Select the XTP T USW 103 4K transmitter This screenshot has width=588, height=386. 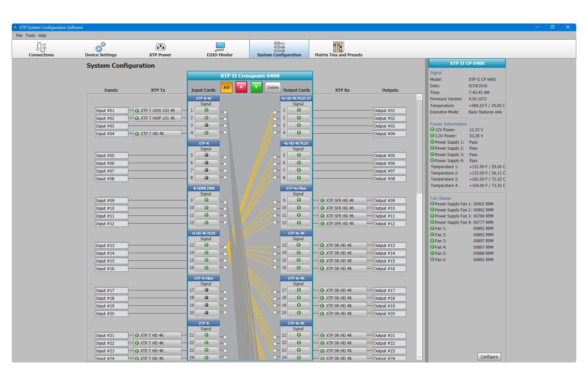[x=157, y=110]
